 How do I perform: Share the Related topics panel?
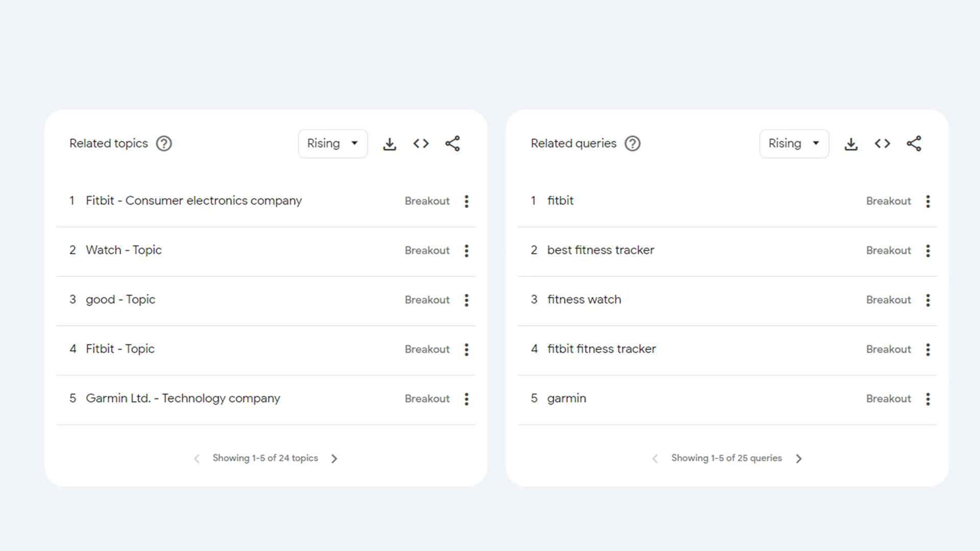[x=452, y=143]
